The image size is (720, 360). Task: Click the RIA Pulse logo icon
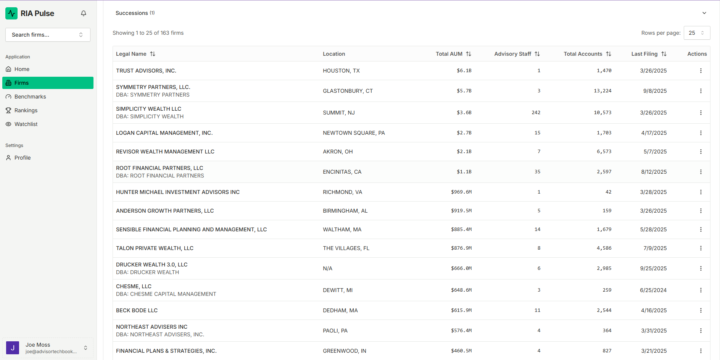tap(11, 13)
